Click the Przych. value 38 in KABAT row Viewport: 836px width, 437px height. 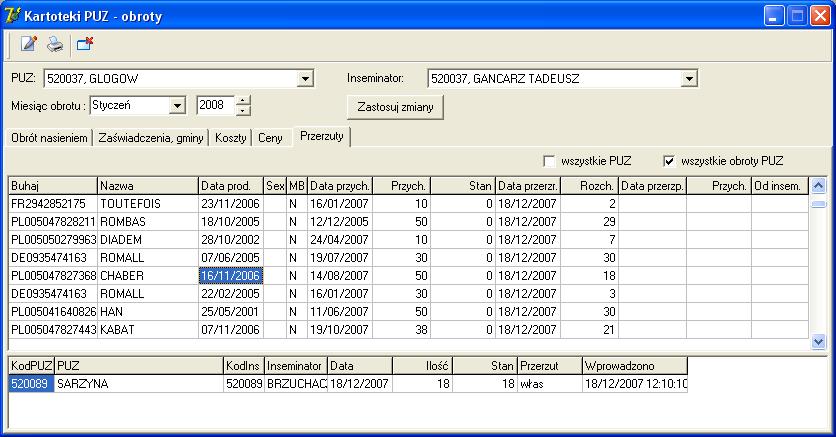click(402, 330)
